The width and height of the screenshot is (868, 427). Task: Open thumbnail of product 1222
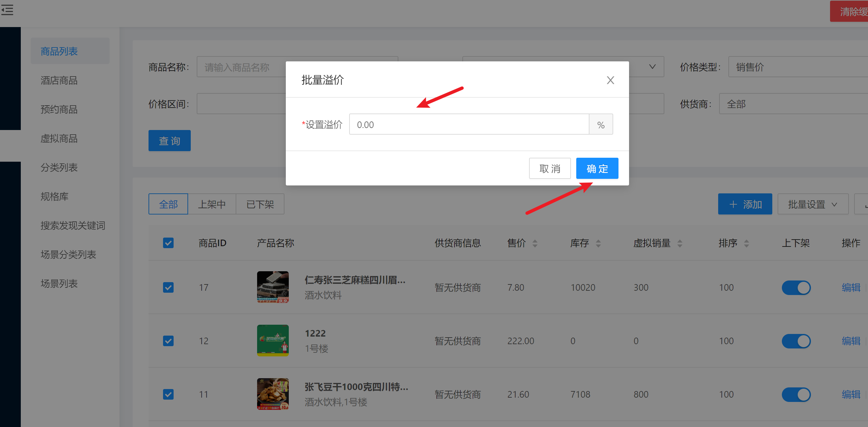[x=273, y=341]
